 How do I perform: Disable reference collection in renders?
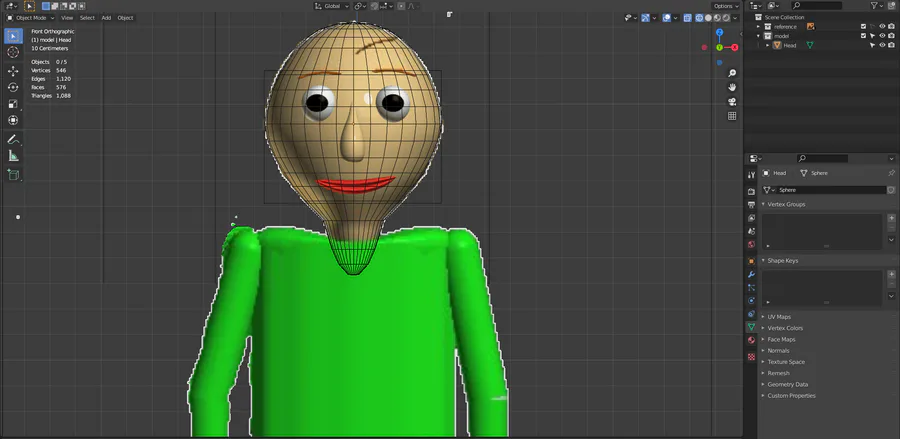coord(891,26)
